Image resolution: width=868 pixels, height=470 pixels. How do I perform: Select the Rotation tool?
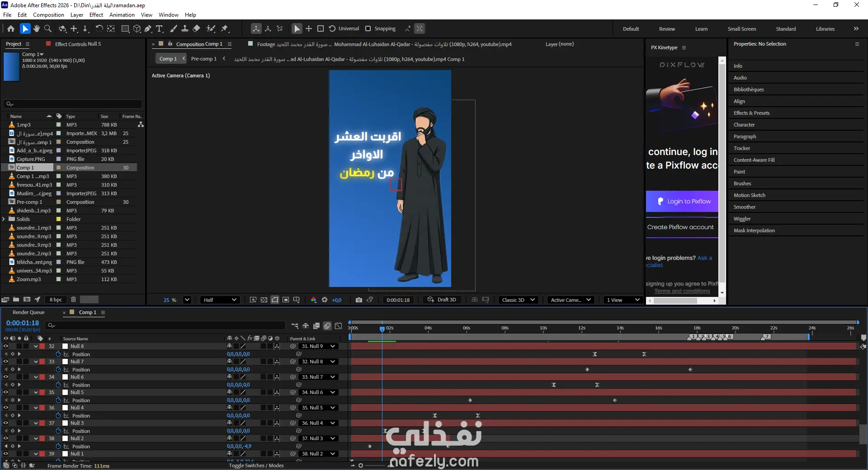(99, 28)
